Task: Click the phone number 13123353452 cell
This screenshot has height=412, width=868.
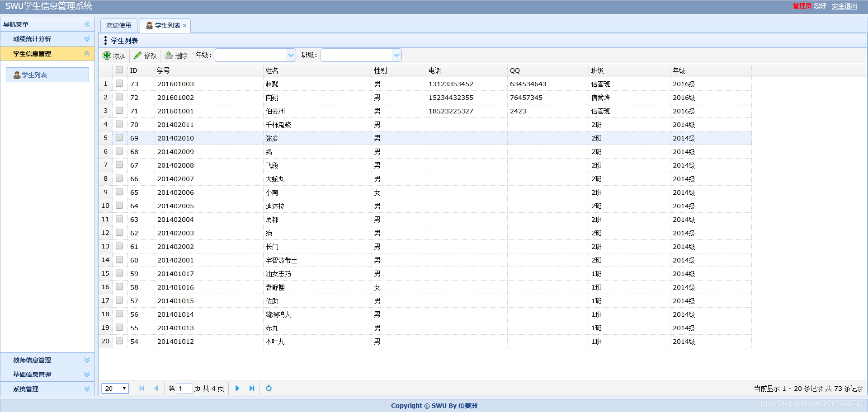Action: [x=467, y=84]
